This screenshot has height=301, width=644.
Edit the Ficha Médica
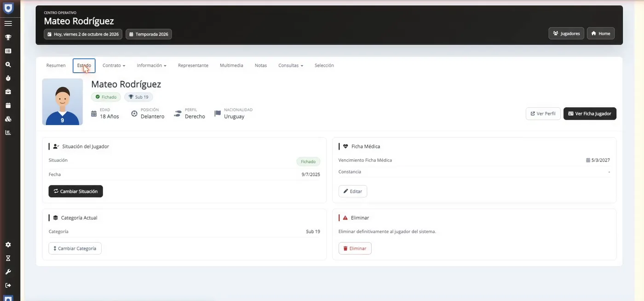click(x=353, y=191)
